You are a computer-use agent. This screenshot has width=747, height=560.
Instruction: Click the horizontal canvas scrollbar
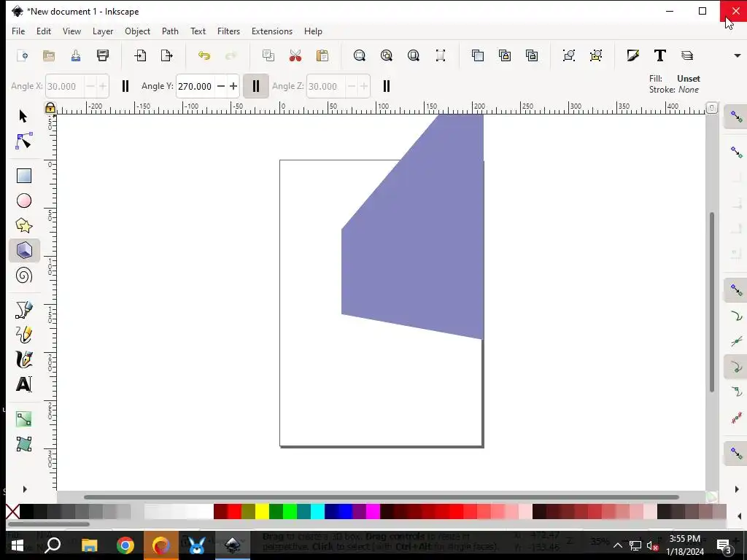coord(381,497)
